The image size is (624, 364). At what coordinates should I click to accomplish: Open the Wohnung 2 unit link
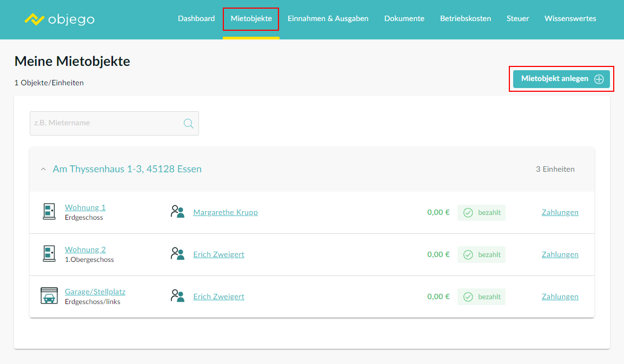85,250
